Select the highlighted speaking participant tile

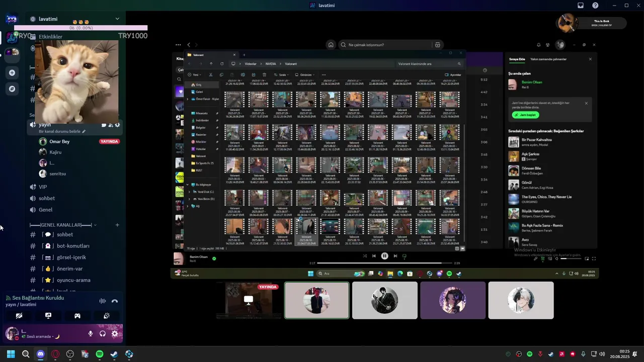tap(316, 300)
